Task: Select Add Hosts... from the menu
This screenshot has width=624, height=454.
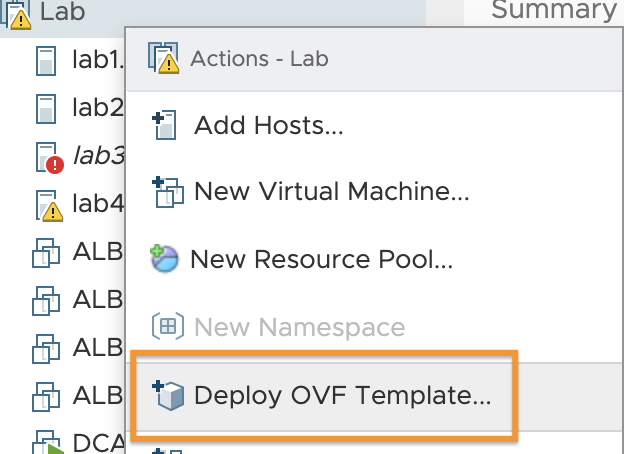Action: 268,125
